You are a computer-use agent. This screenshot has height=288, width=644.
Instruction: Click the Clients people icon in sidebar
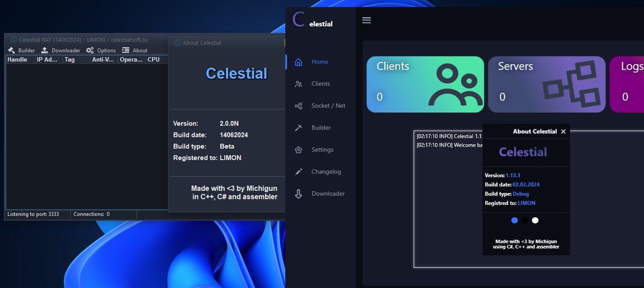(299, 84)
